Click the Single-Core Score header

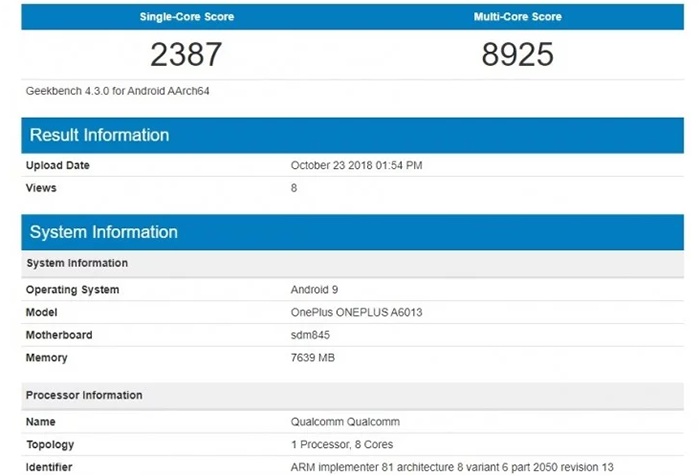coord(187,17)
